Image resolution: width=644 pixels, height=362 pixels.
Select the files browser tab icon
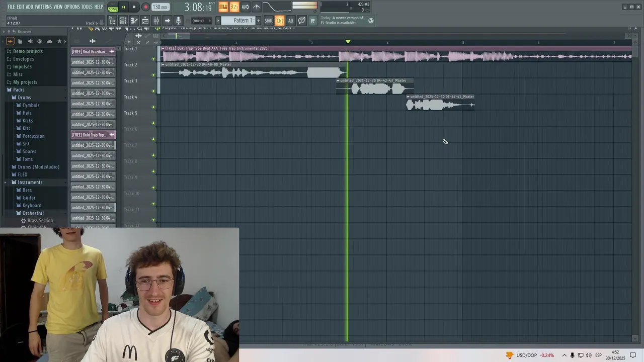pyautogui.click(x=20, y=41)
